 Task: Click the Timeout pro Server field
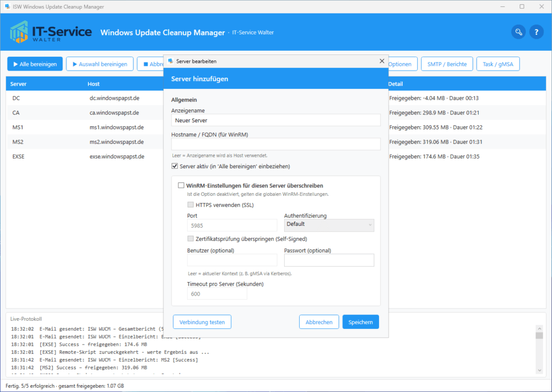217,294
